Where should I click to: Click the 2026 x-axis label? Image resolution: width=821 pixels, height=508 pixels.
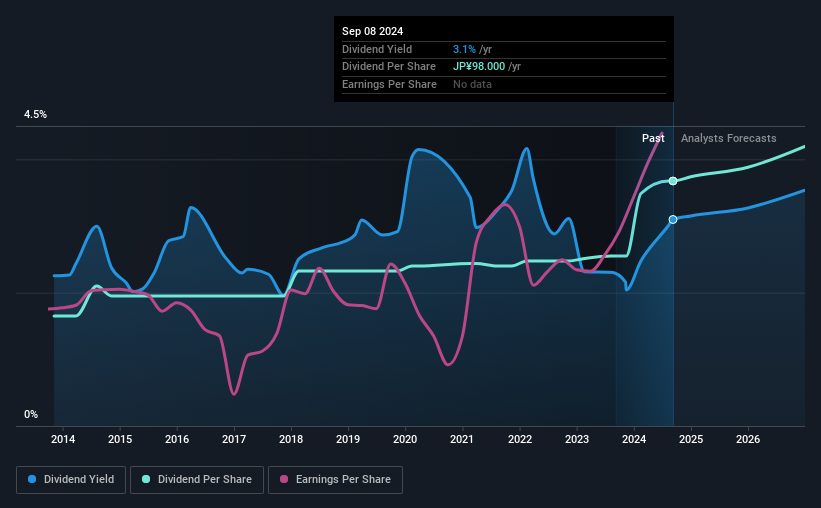point(748,439)
